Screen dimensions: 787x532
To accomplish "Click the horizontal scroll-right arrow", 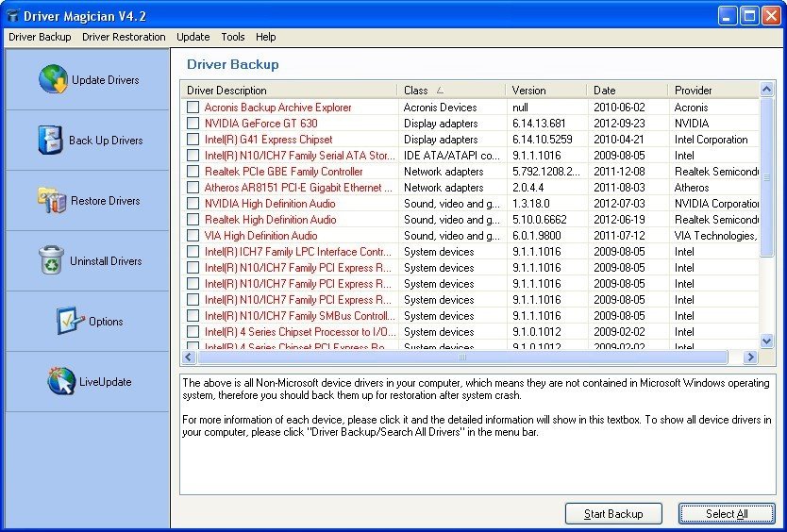I will tap(750, 357).
